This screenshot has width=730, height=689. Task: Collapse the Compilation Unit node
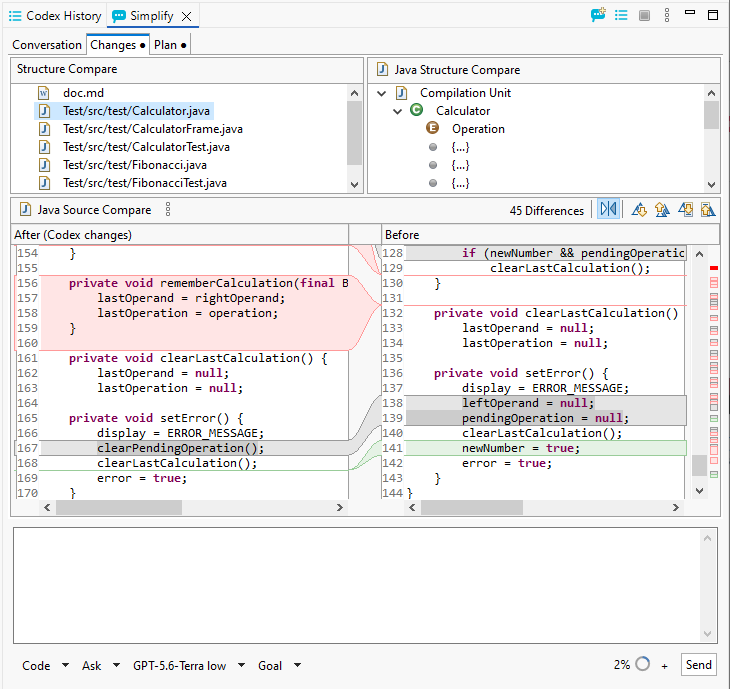coord(381,93)
